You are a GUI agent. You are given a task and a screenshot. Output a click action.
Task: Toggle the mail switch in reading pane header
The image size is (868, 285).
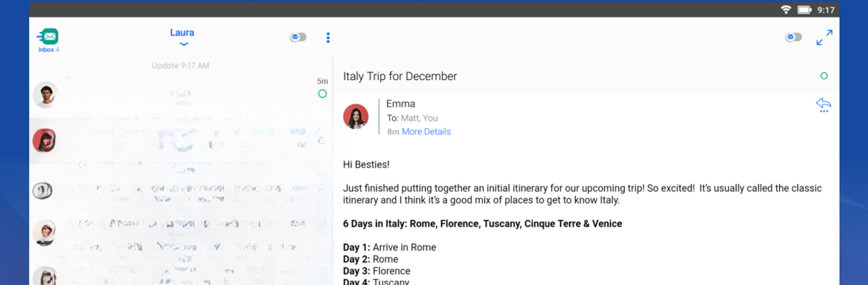[x=793, y=37]
